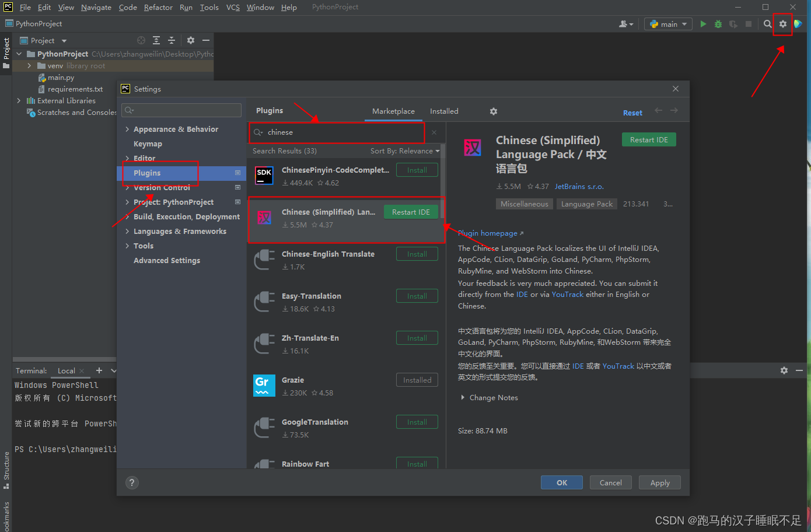Screen dimensions: 811x532
Task: Click Select Opened File target icon
Action: (x=141, y=40)
